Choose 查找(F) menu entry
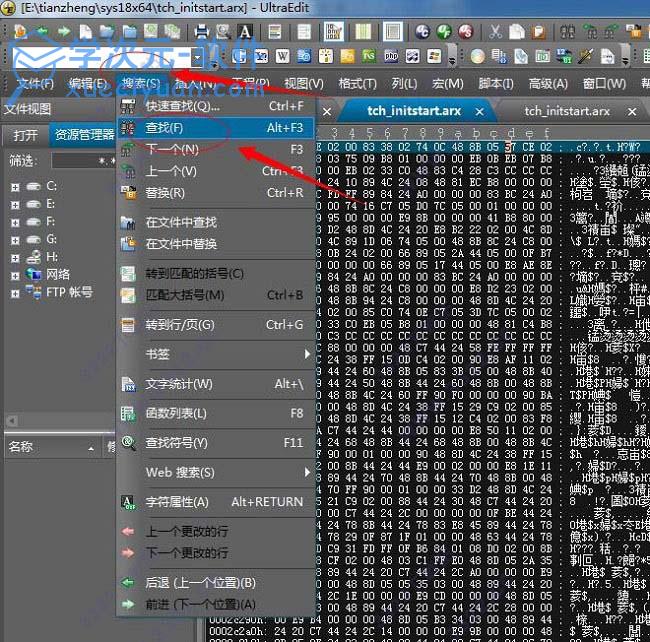Screen dimensions: 650x642 (x=216, y=128)
